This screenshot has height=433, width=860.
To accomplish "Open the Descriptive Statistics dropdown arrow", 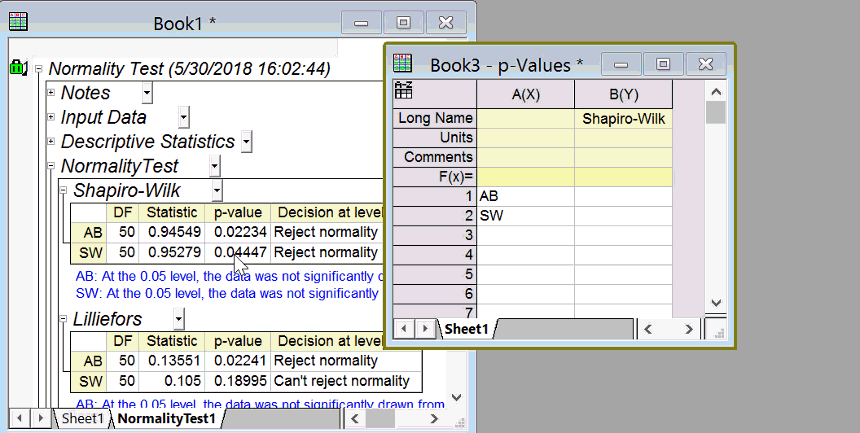I will coord(247,142).
